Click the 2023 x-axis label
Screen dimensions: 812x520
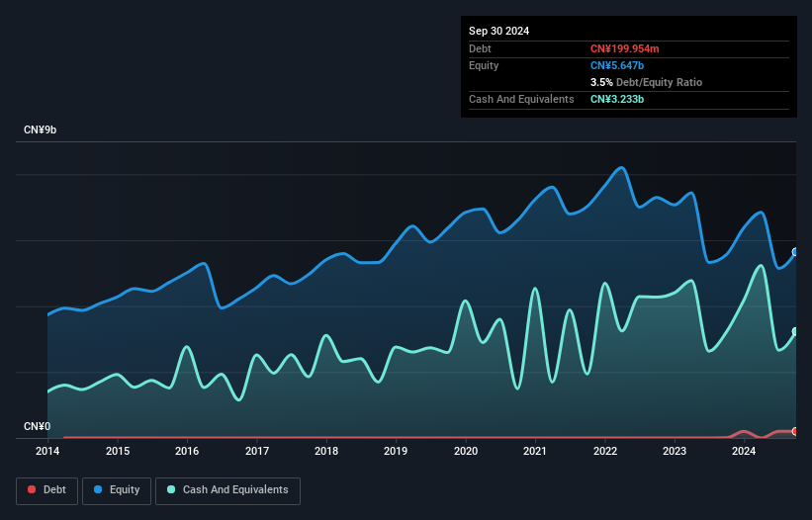[675, 451]
